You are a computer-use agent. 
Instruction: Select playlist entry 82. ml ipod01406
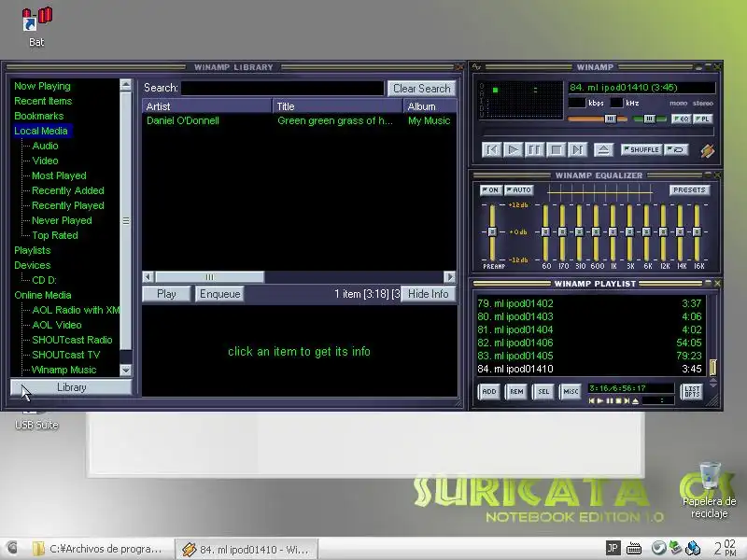(590, 343)
